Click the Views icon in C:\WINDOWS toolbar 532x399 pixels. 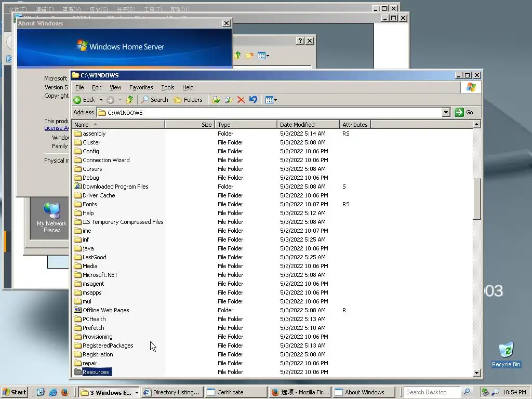(x=270, y=100)
